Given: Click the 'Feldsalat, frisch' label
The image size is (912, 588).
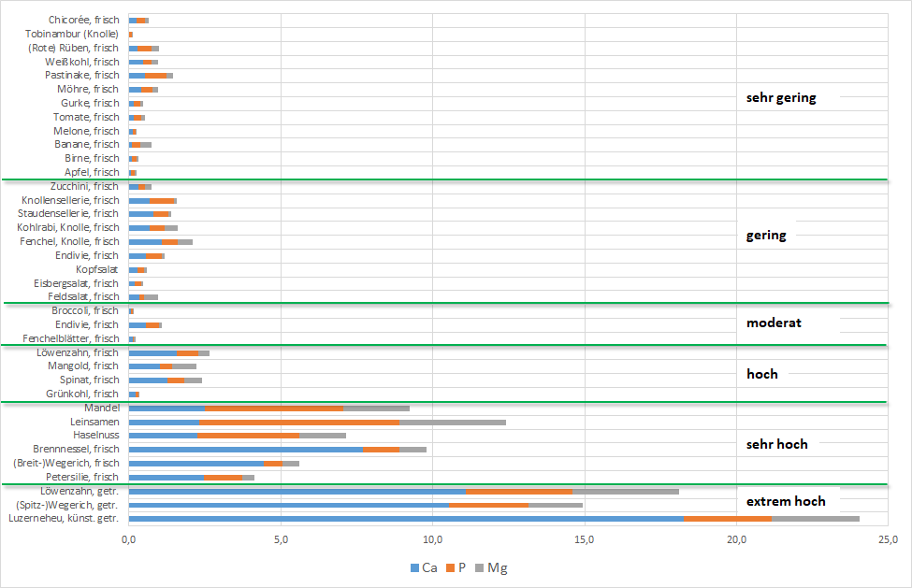Looking at the screenshot, I should pos(83,297).
